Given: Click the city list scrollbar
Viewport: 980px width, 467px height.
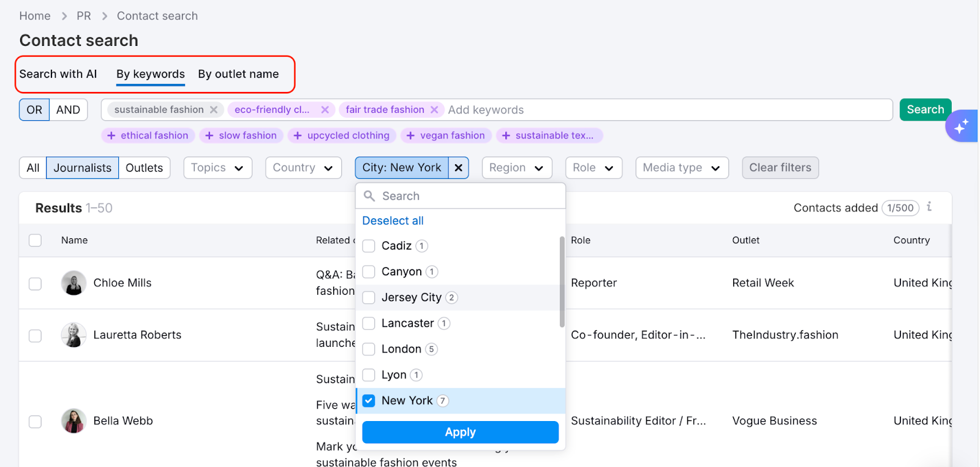Looking at the screenshot, I should [x=562, y=282].
